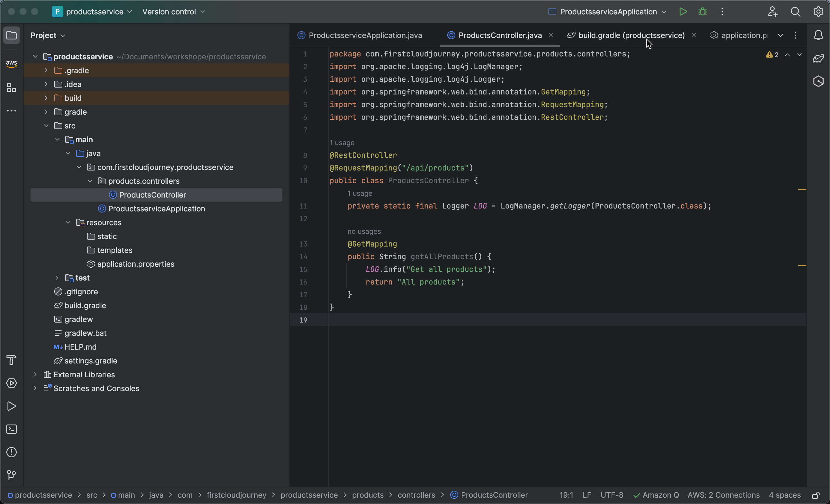830x504 pixels.
Task: Collapse the src folder
Action: 46,126
